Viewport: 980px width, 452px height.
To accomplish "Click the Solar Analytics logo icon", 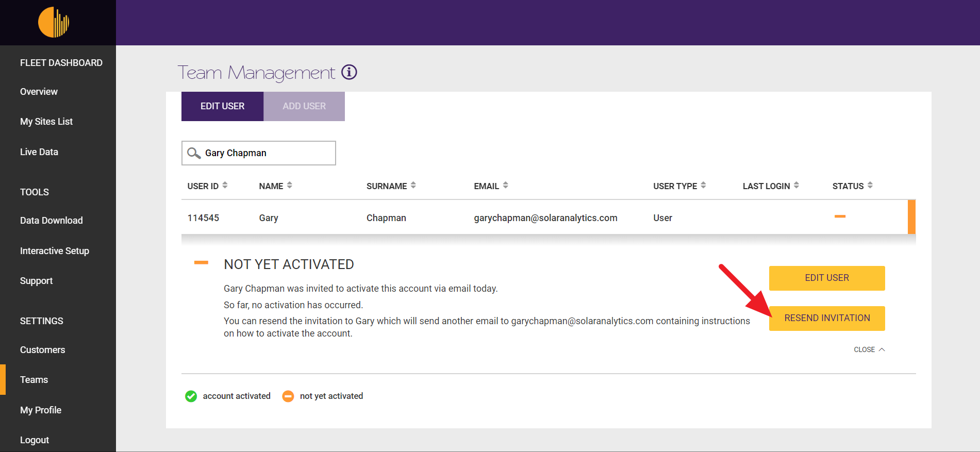I will [54, 22].
